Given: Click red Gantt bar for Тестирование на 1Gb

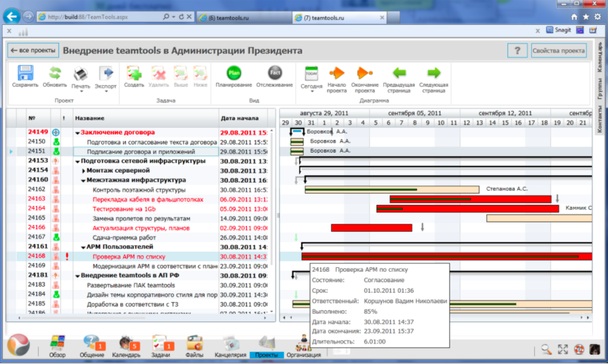Looking at the screenshot, I should click(437, 208).
